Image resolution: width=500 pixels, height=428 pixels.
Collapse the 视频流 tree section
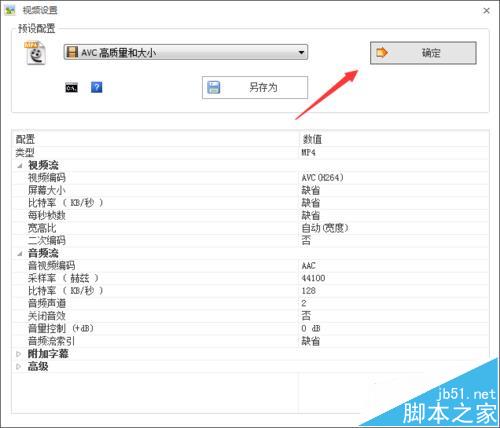coord(20,165)
